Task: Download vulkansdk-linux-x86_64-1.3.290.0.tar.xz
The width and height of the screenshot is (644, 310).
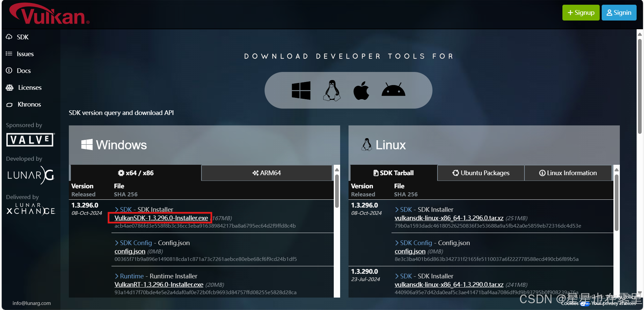Action: [449, 284]
